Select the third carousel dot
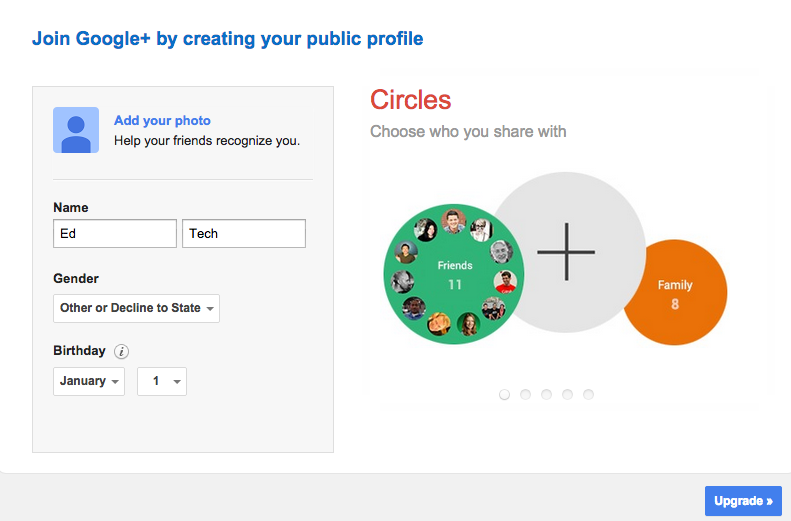This screenshot has height=521, width=791. tap(546, 394)
